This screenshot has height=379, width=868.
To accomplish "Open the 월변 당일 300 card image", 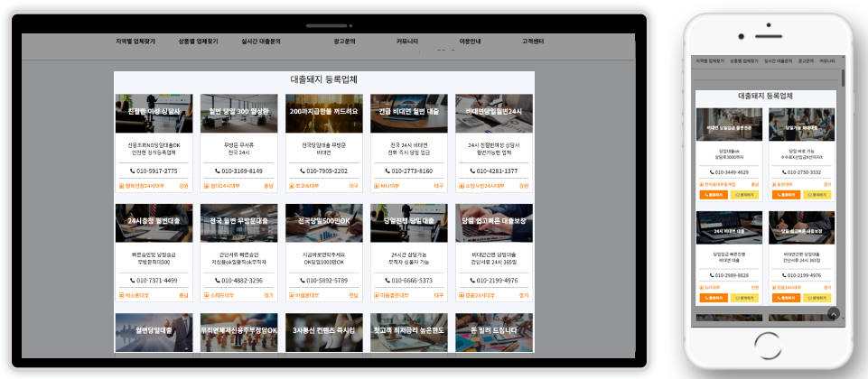I will pos(238,113).
